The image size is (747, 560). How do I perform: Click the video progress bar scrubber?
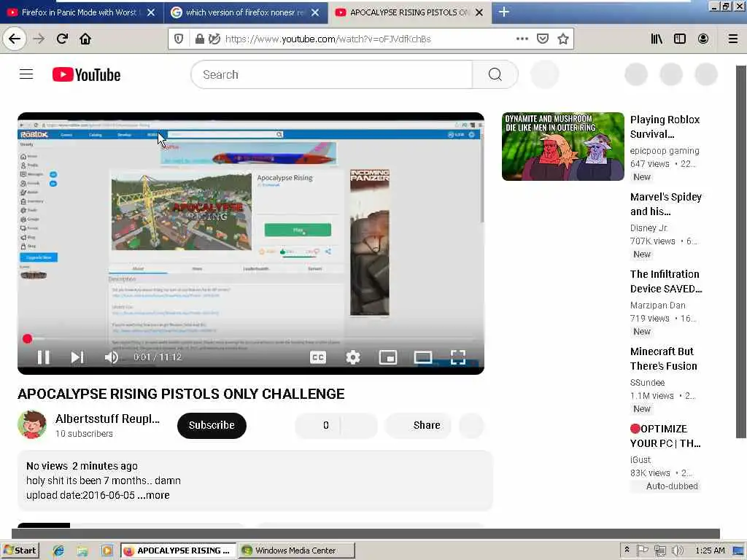[27, 338]
